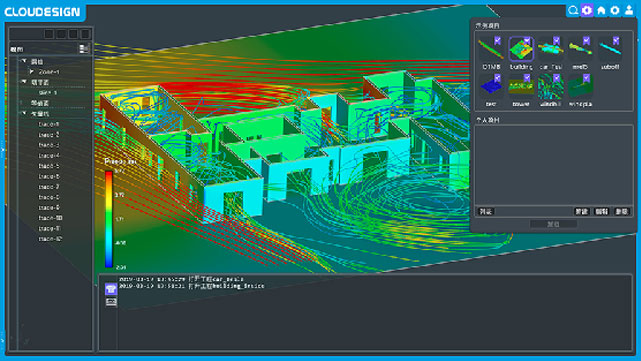Viewport: 641px width, 361px height.
Task: Click the leftmost button in project panel footer
Action: coord(486,211)
